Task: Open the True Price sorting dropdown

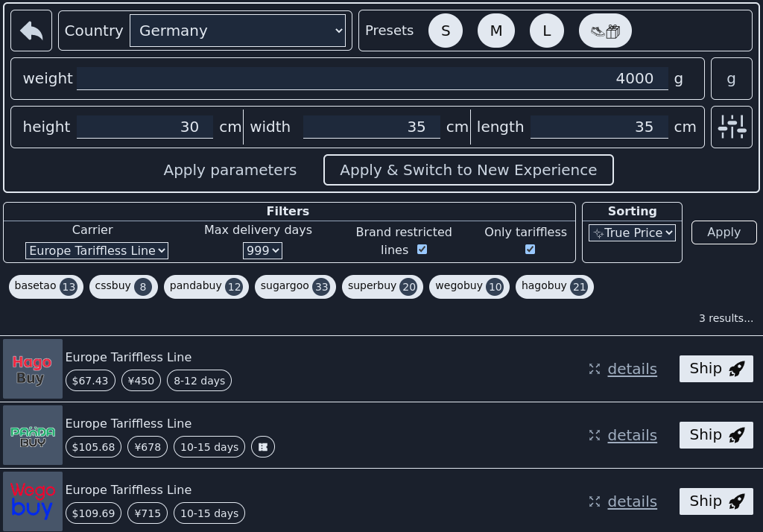Action: click(632, 232)
